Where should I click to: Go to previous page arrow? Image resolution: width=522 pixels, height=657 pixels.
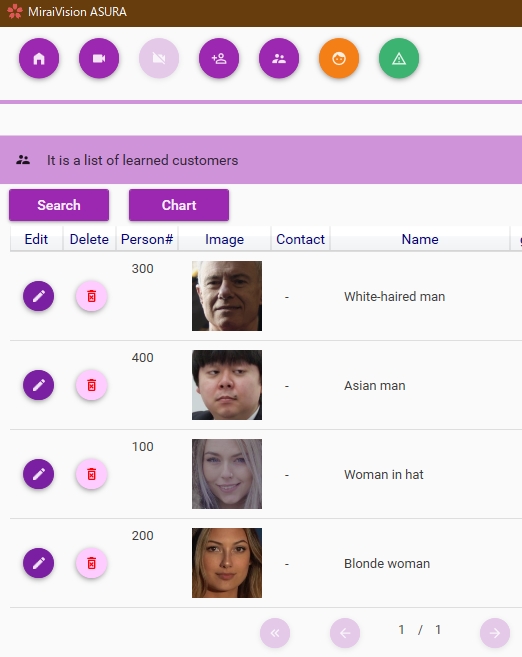(345, 633)
